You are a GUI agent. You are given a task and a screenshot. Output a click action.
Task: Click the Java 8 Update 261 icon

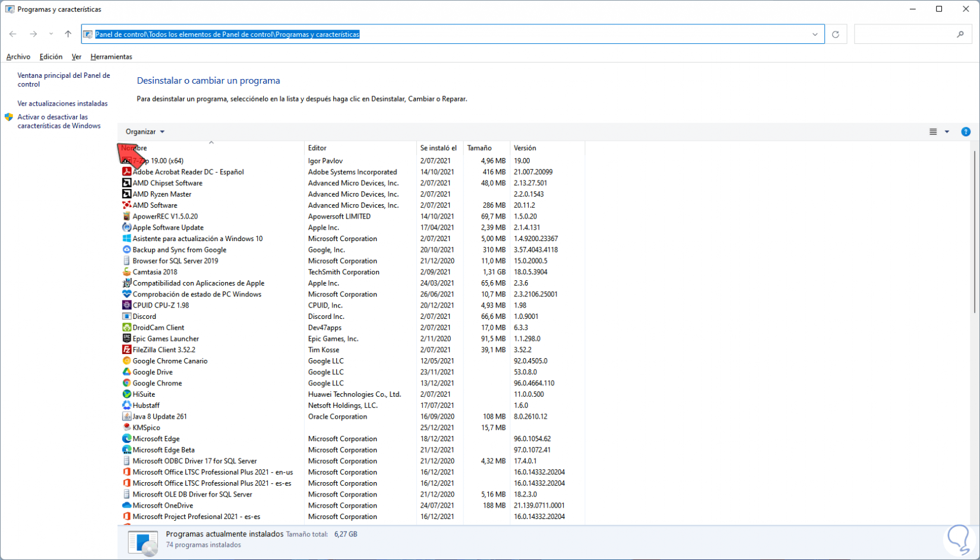tap(127, 417)
